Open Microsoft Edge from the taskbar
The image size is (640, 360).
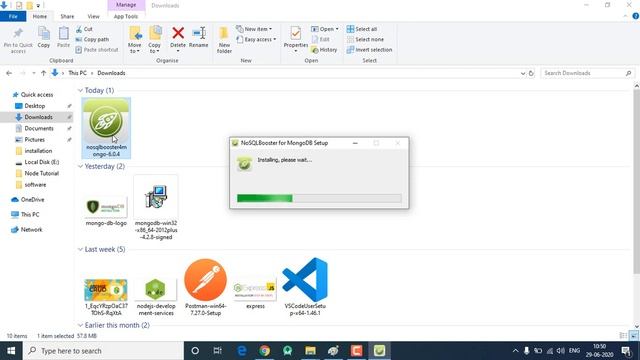pyautogui.click(x=242, y=351)
